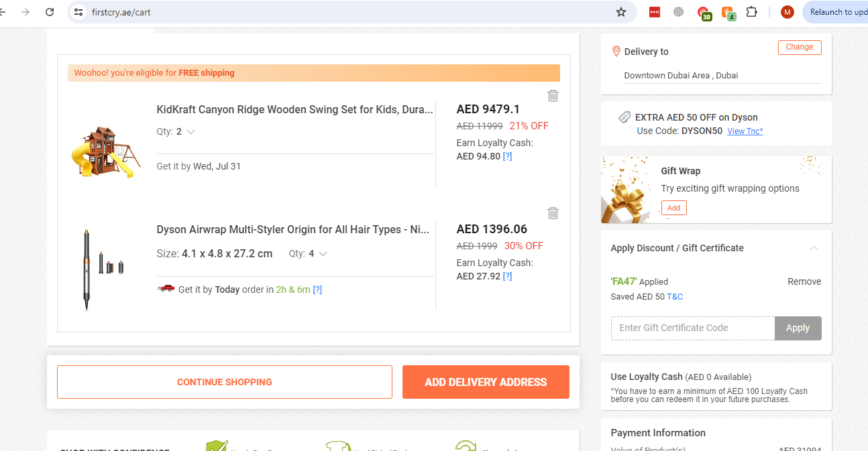Add gift wrap option
Screen dimensions: 868x451
point(673,208)
